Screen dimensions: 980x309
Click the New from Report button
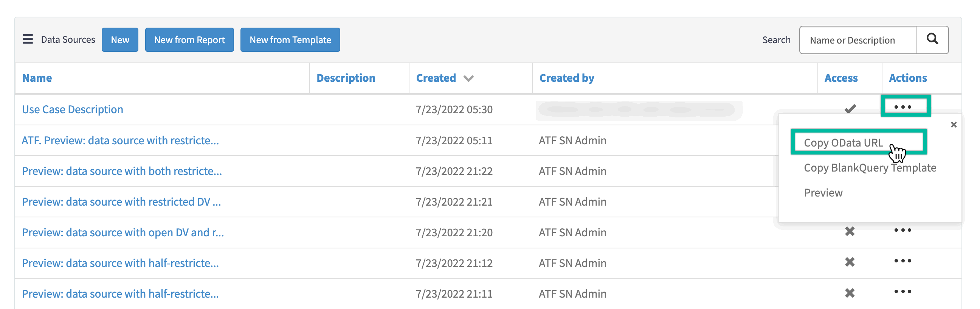coord(189,39)
